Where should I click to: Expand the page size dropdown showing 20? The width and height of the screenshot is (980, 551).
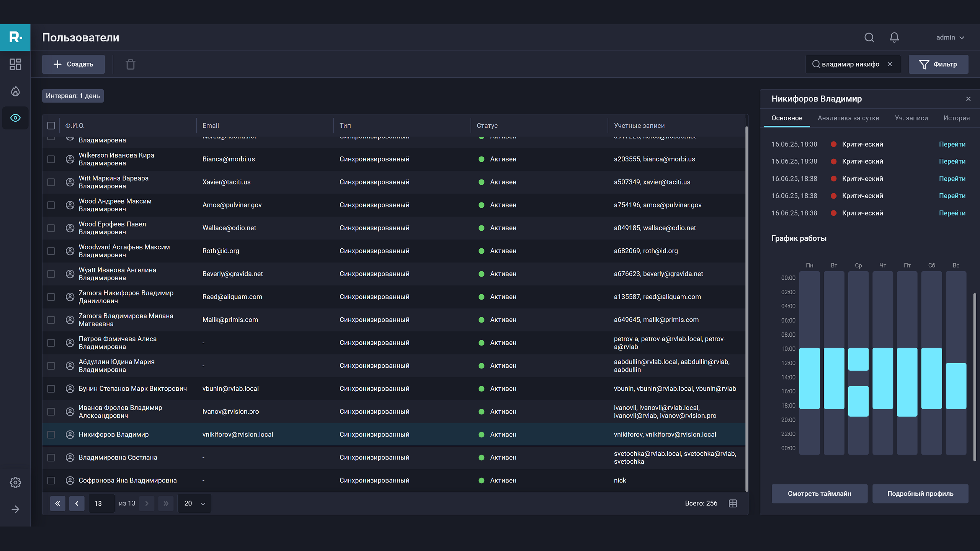click(194, 504)
